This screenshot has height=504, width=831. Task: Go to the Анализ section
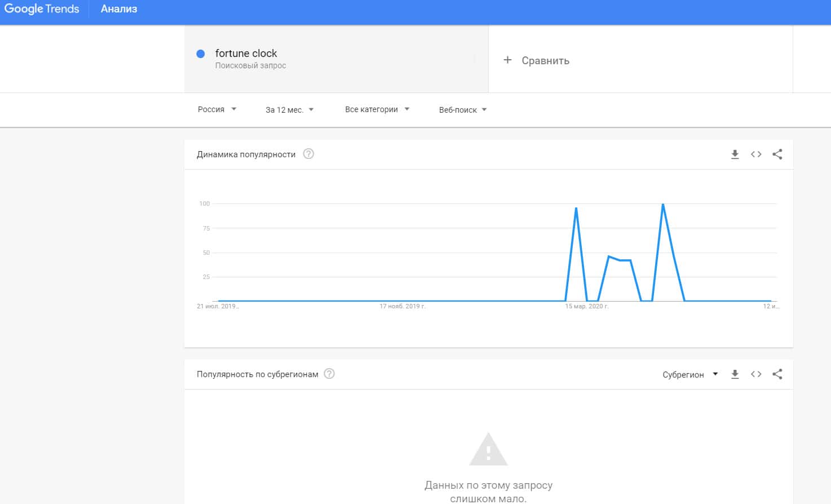point(119,9)
